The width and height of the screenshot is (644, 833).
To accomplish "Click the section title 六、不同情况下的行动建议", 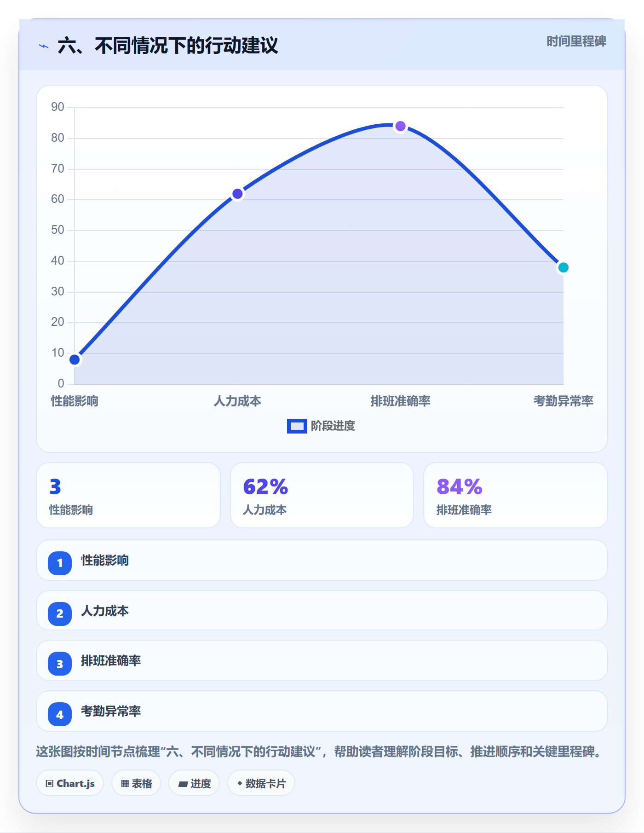I will click(168, 46).
